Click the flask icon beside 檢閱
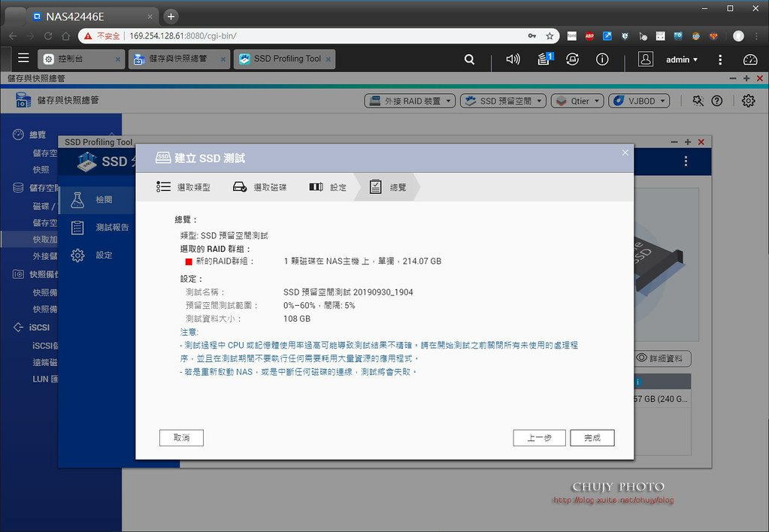Image resolution: width=769 pixels, height=532 pixels. (77, 200)
